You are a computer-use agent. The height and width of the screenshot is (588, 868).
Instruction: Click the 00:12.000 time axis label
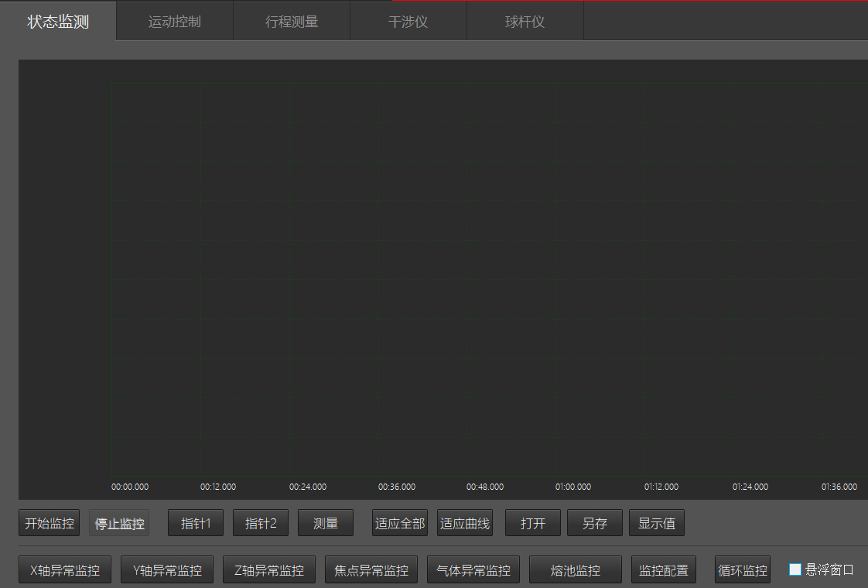(x=218, y=487)
